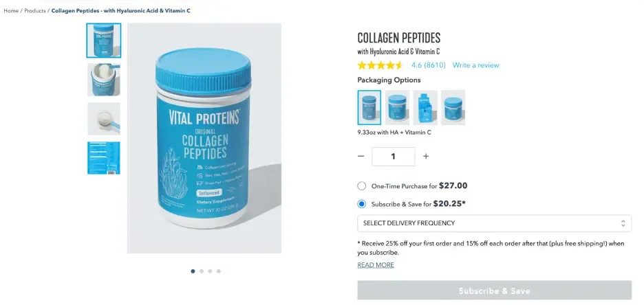This screenshot has width=644, height=305.
Task: Expand subscription details via READ MORE
Action: click(x=376, y=265)
